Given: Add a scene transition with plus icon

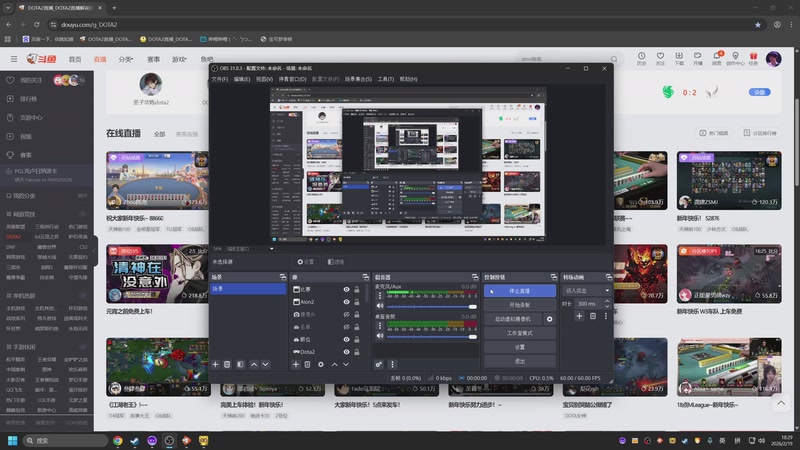Looking at the screenshot, I should pos(578,316).
